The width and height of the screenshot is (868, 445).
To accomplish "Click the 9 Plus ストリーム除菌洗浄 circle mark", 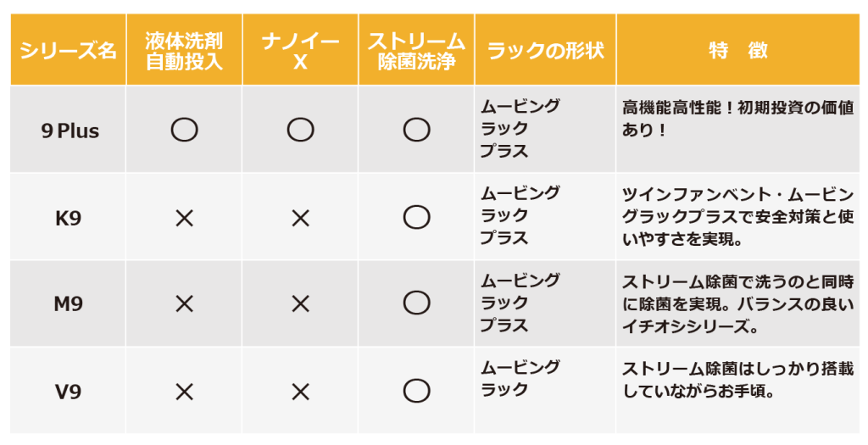I will pyautogui.click(x=416, y=130).
